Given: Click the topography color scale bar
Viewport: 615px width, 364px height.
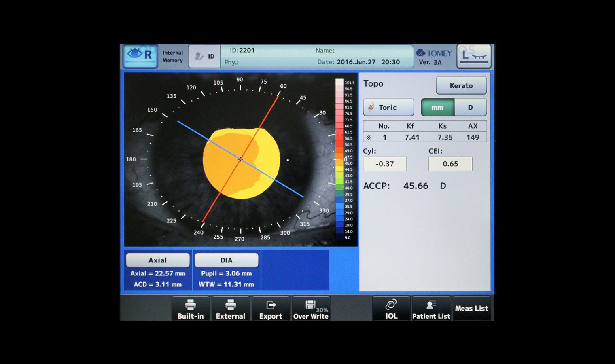Looking at the screenshot, I should coord(339,160).
